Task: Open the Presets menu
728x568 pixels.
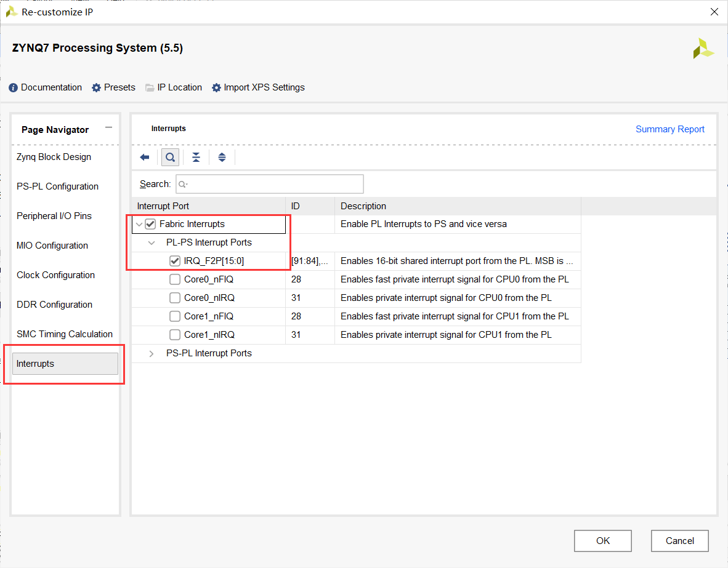Action: (x=119, y=87)
